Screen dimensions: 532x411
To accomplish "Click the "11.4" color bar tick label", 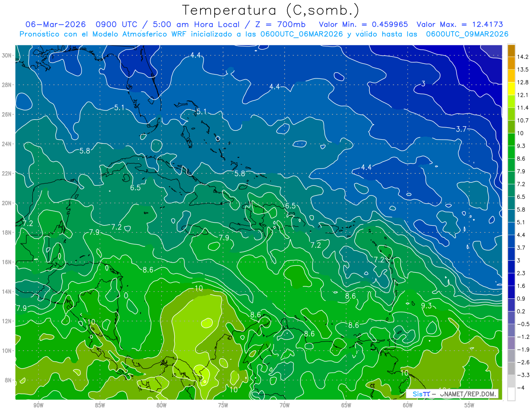I will coord(523,108).
